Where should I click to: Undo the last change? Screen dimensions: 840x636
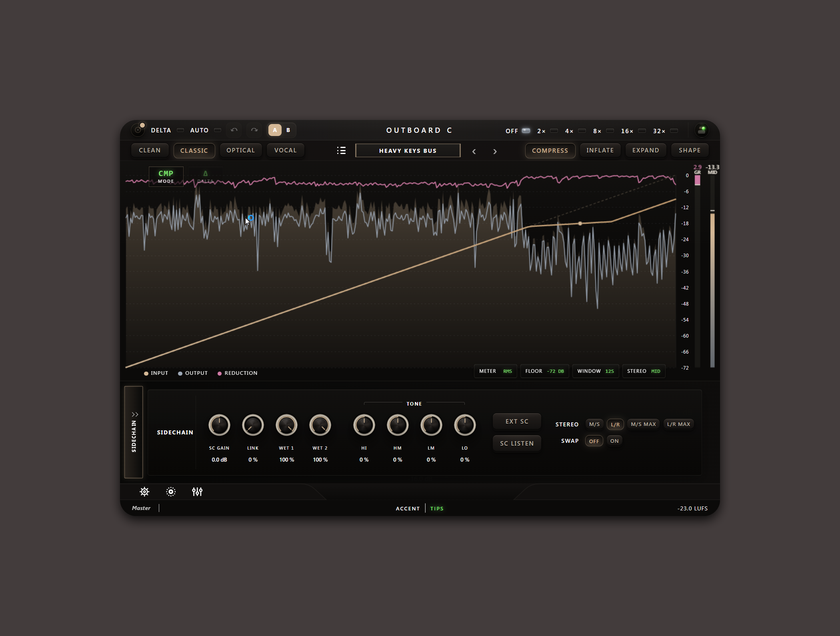[x=234, y=130]
